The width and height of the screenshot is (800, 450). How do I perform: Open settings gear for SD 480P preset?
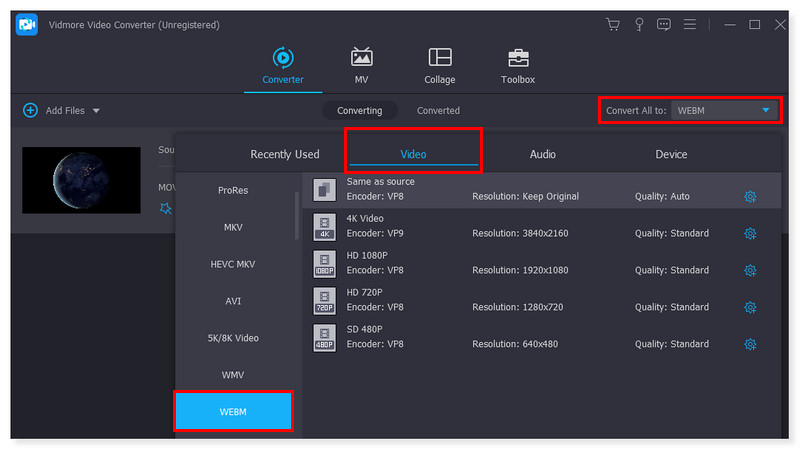[x=750, y=345]
